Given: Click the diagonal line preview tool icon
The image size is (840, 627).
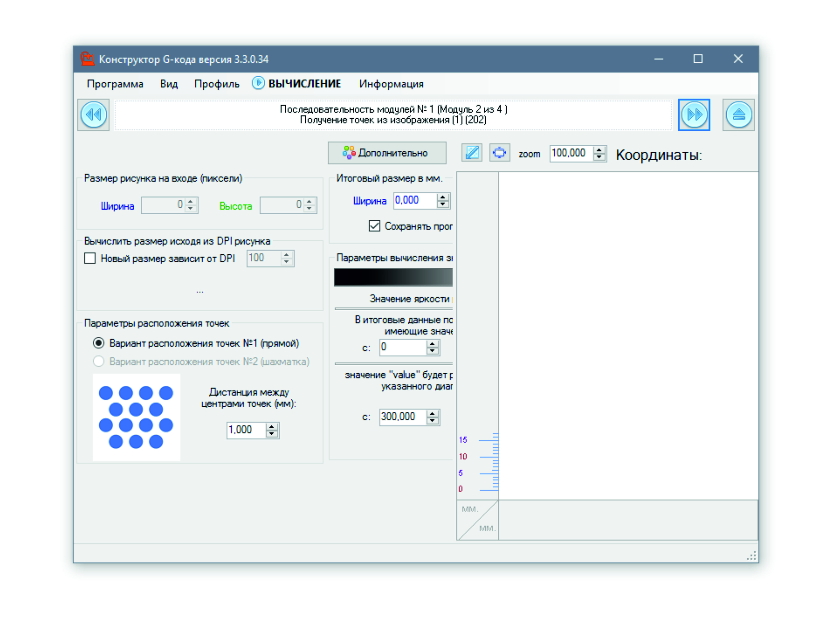Looking at the screenshot, I should [471, 153].
